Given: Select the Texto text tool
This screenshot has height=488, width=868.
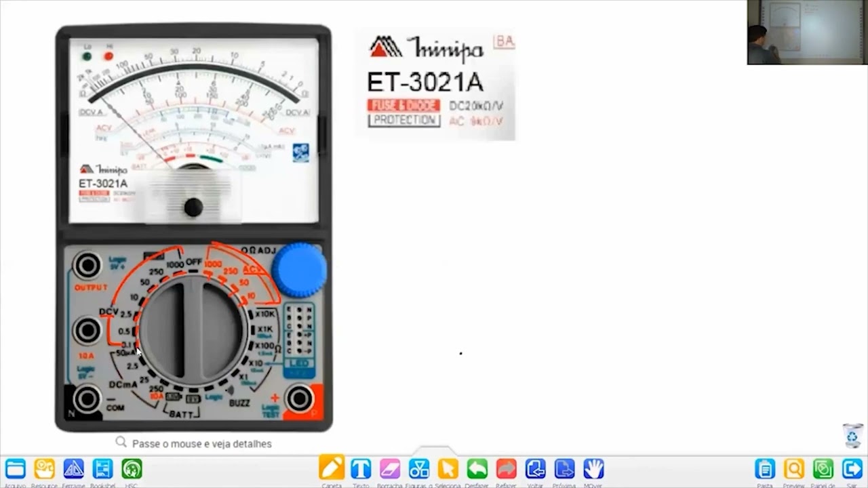Looking at the screenshot, I should tap(361, 468).
